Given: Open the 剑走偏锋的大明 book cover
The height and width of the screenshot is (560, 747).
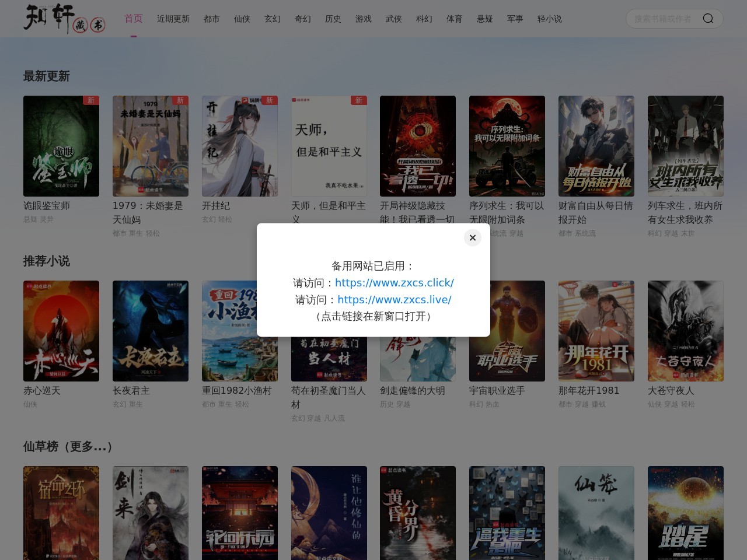Looking at the screenshot, I should click(418, 359).
